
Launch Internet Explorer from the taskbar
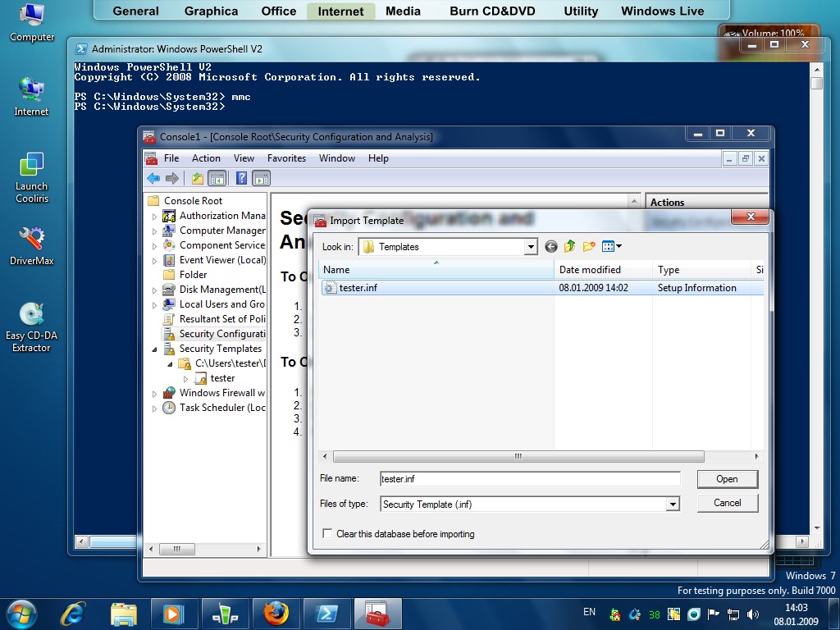point(72,614)
